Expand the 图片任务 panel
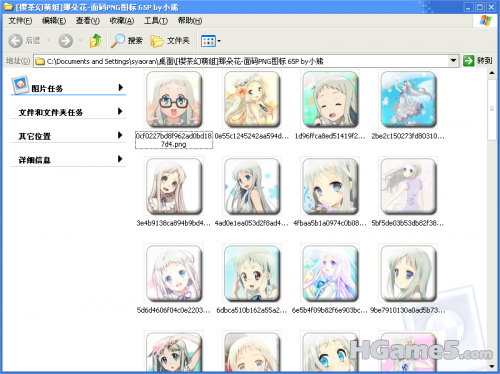Screen dimensions: 500x374 point(121,88)
